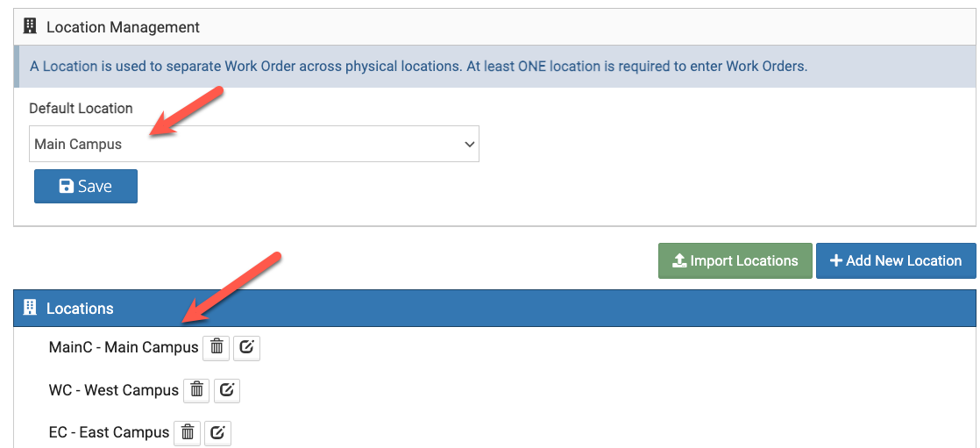Save the default location setting
The height and width of the screenshot is (448, 980).
tap(86, 186)
